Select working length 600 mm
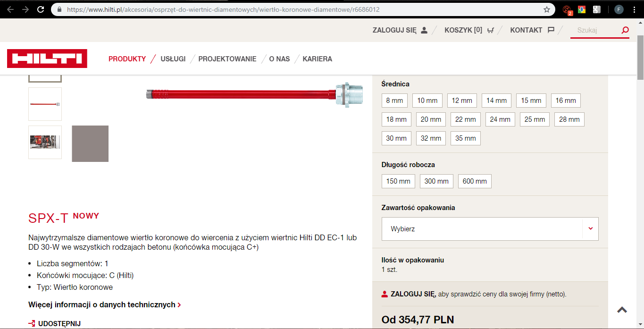The image size is (644, 329). tap(475, 181)
